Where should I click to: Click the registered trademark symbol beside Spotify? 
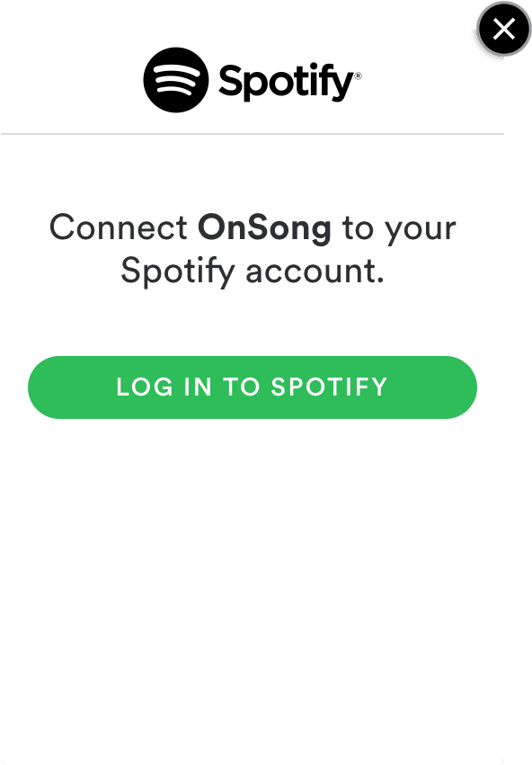pyautogui.click(x=359, y=76)
